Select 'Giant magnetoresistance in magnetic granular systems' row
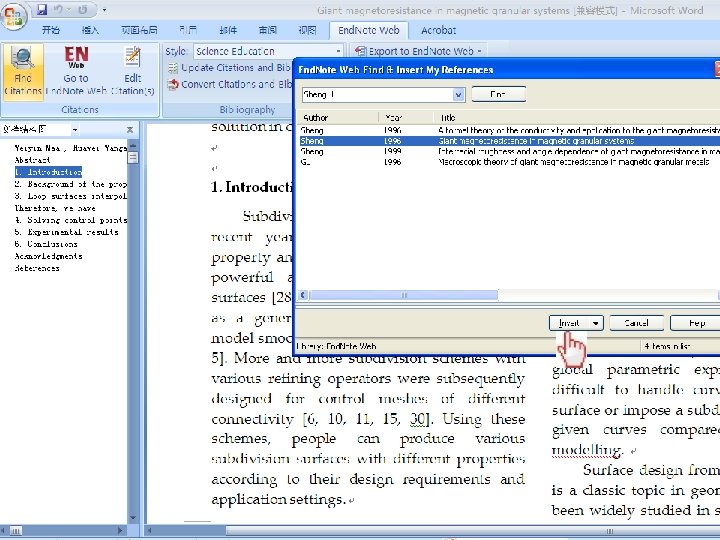The height and width of the screenshot is (540, 720). (x=509, y=141)
